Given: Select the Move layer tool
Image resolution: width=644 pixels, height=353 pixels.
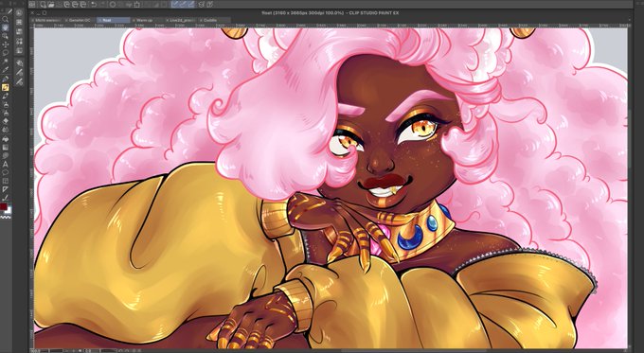Looking at the screenshot, I should pyautogui.click(x=6, y=44).
